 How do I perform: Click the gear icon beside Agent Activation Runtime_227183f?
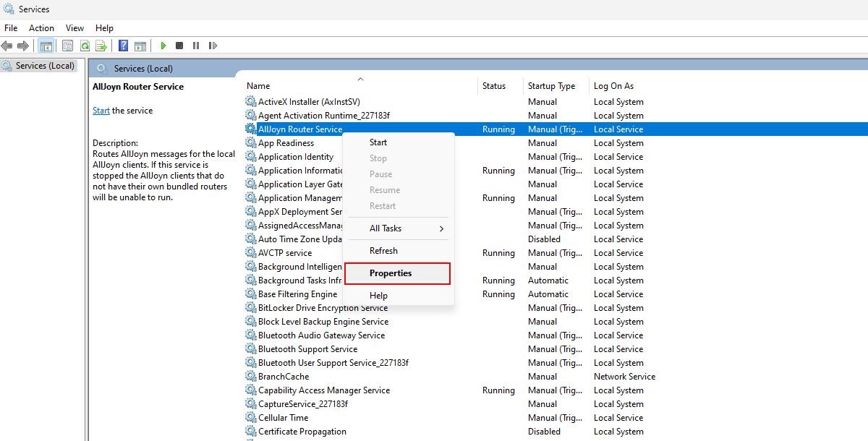click(x=251, y=116)
